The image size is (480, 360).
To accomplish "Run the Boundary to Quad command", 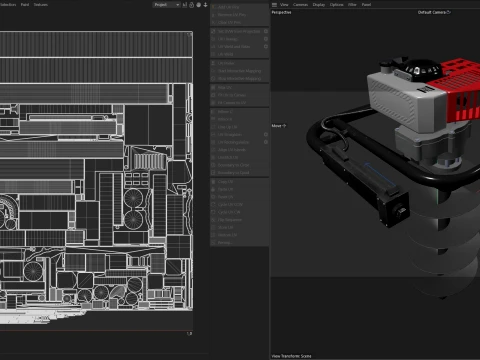I will [239, 173].
